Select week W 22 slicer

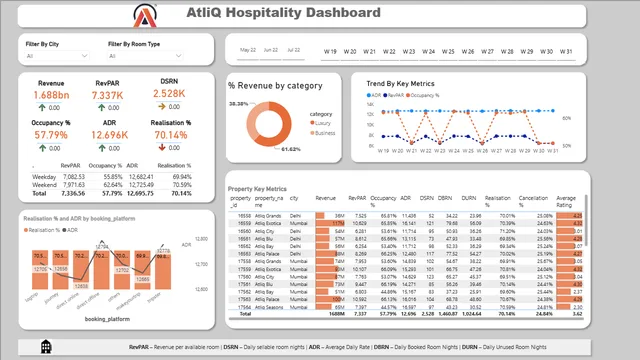[389, 52]
